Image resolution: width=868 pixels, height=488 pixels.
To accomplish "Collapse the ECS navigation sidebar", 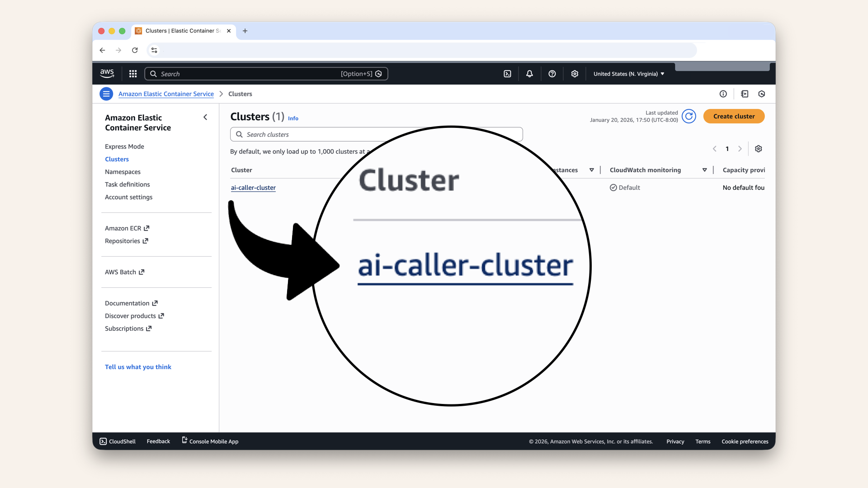I will point(205,117).
